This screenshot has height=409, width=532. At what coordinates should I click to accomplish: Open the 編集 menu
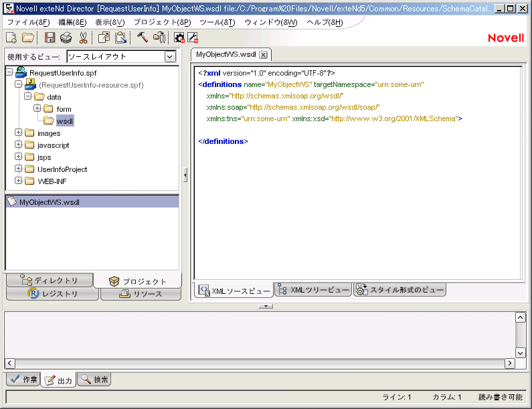click(72, 22)
